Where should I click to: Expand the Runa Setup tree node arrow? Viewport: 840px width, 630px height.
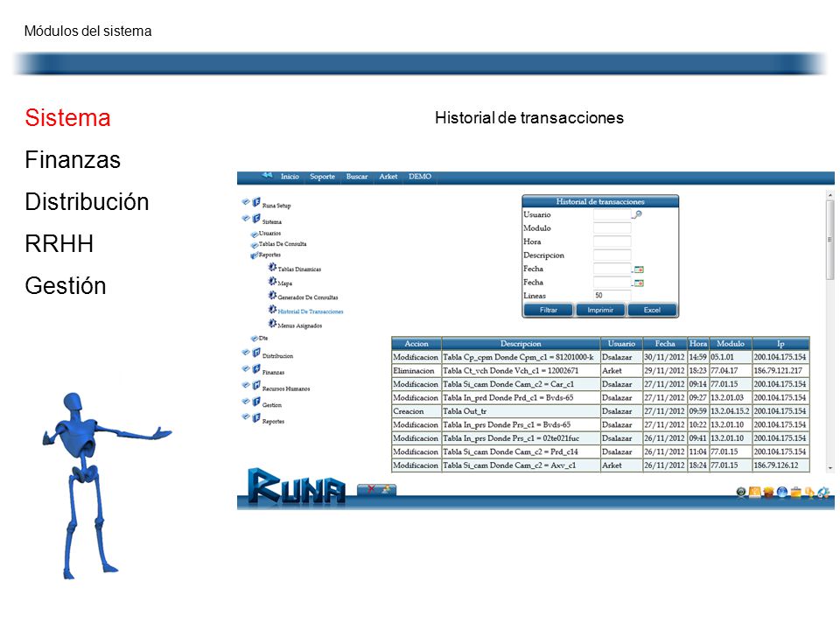[245, 201]
